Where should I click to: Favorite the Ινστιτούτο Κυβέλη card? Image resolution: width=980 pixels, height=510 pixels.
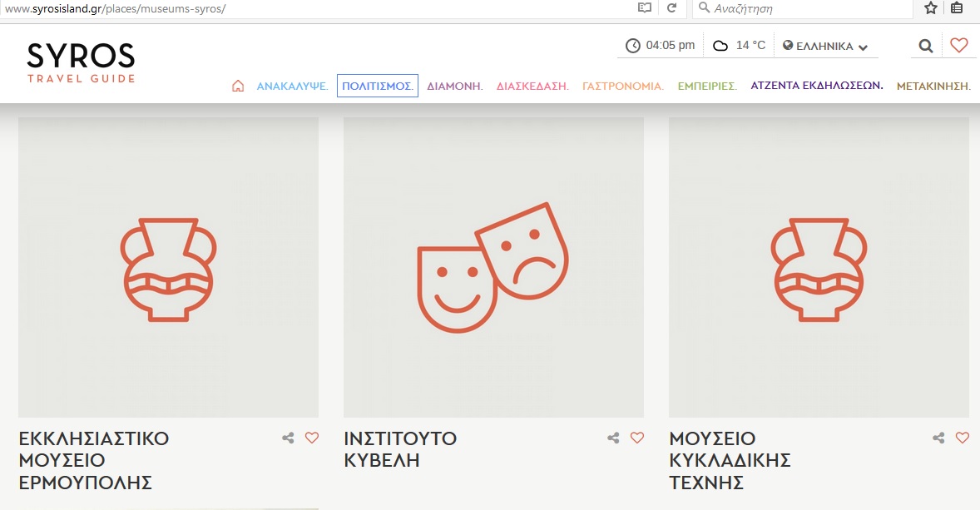637,438
